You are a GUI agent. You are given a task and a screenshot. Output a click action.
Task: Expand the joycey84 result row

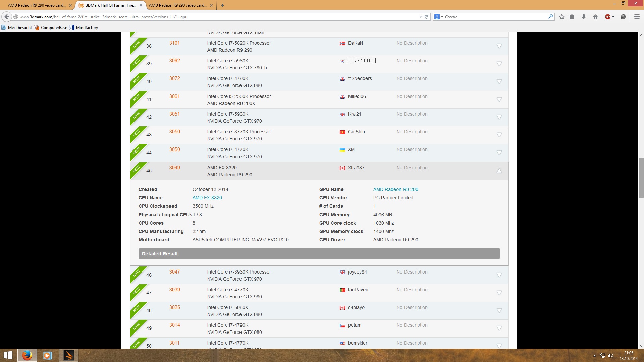pos(499,275)
